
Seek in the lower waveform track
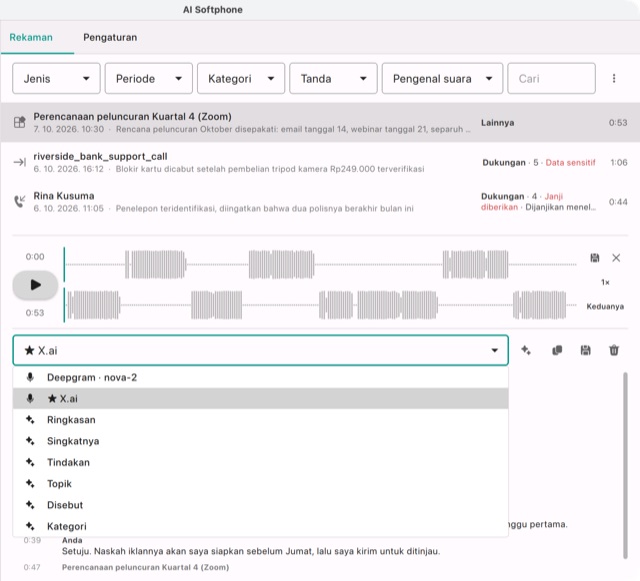(x=320, y=305)
